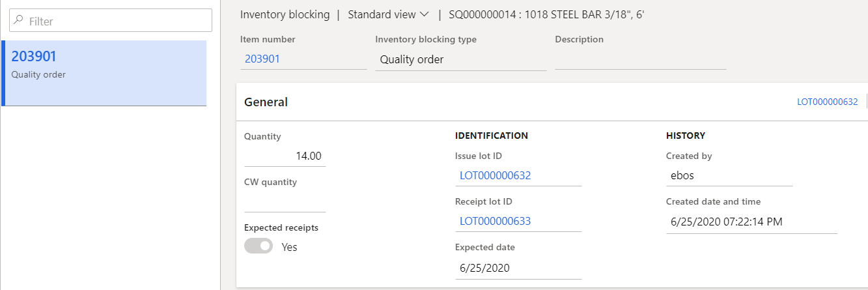Click the Expected date field 6/25/2020

(518, 268)
